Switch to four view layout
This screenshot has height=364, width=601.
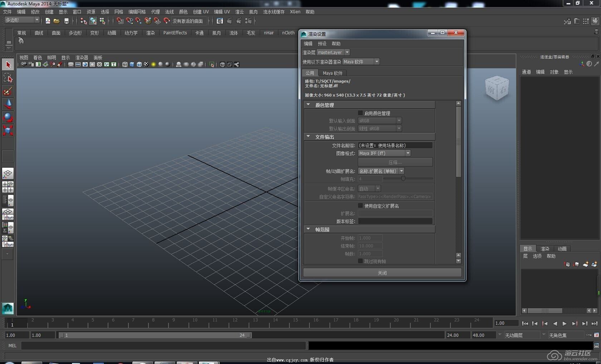(8, 187)
